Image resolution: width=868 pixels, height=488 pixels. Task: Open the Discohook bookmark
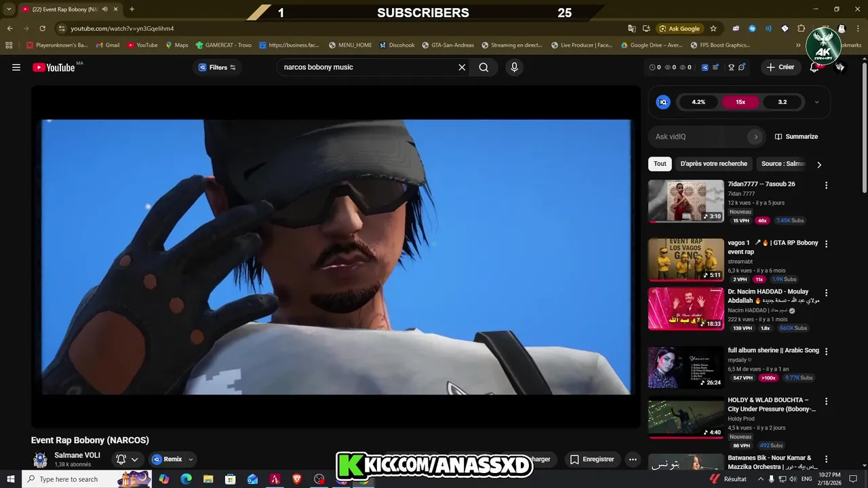397,45
